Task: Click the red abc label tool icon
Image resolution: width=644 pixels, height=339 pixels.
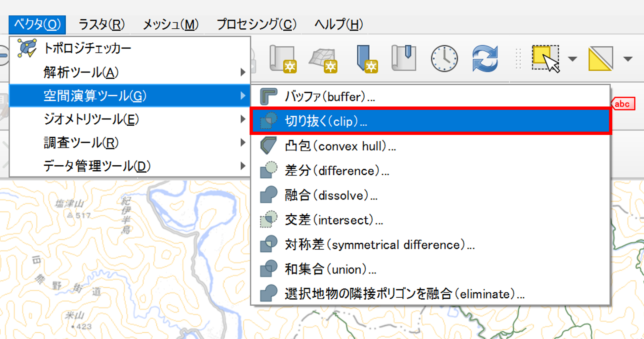Action: [x=623, y=104]
